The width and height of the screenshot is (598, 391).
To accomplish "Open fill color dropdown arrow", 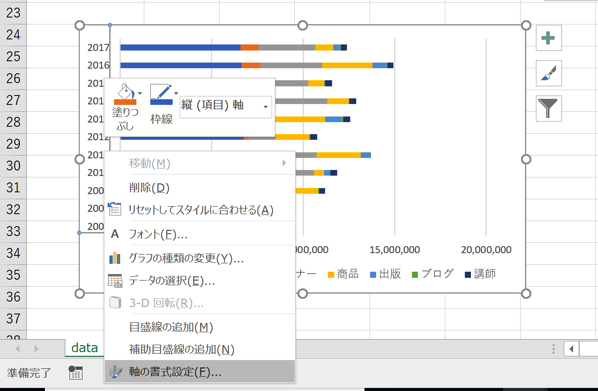I will [x=140, y=93].
